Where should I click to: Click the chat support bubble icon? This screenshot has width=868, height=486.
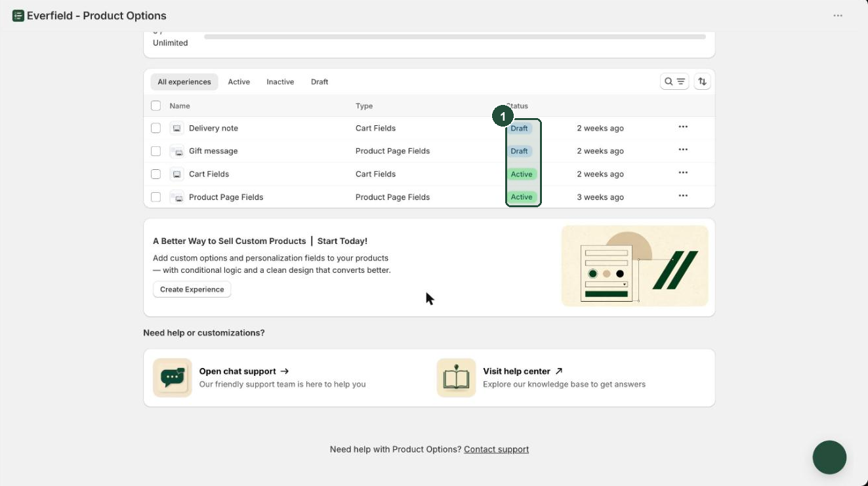tap(173, 378)
